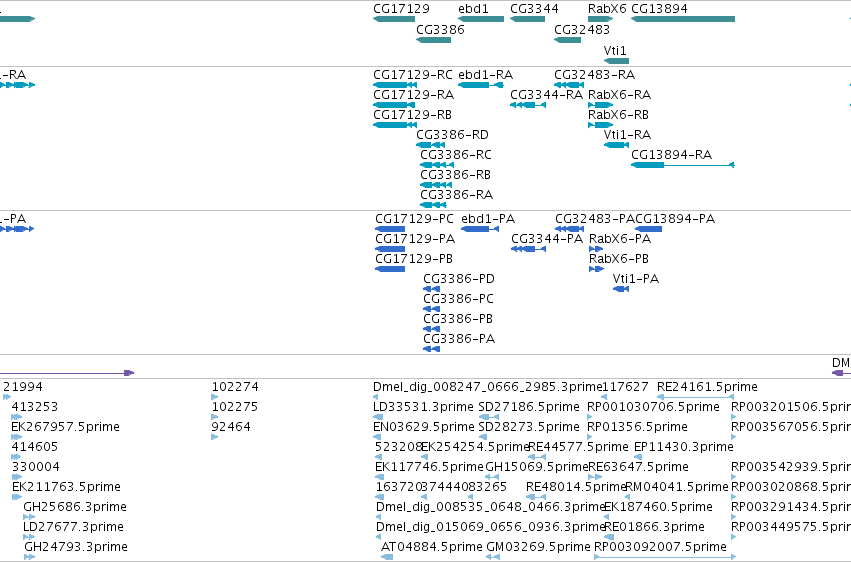Select EST AT04884.5prime
The image size is (851, 562).
[387, 557]
